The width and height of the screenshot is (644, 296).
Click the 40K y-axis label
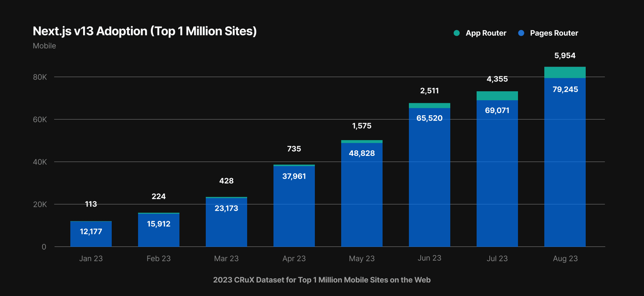point(40,162)
